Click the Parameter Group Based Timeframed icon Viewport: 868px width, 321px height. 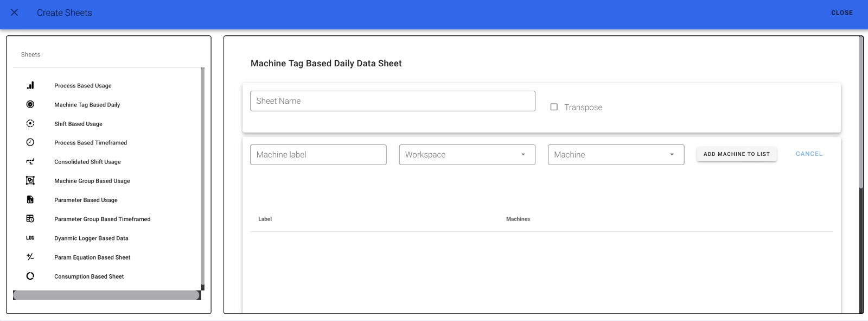pos(30,218)
